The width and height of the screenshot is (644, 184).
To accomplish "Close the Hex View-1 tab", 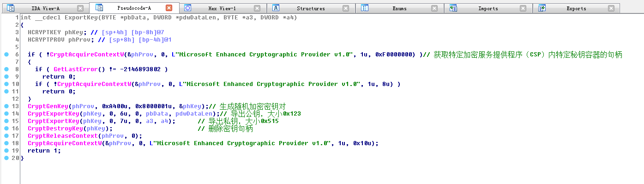I will tap(257, 8).
